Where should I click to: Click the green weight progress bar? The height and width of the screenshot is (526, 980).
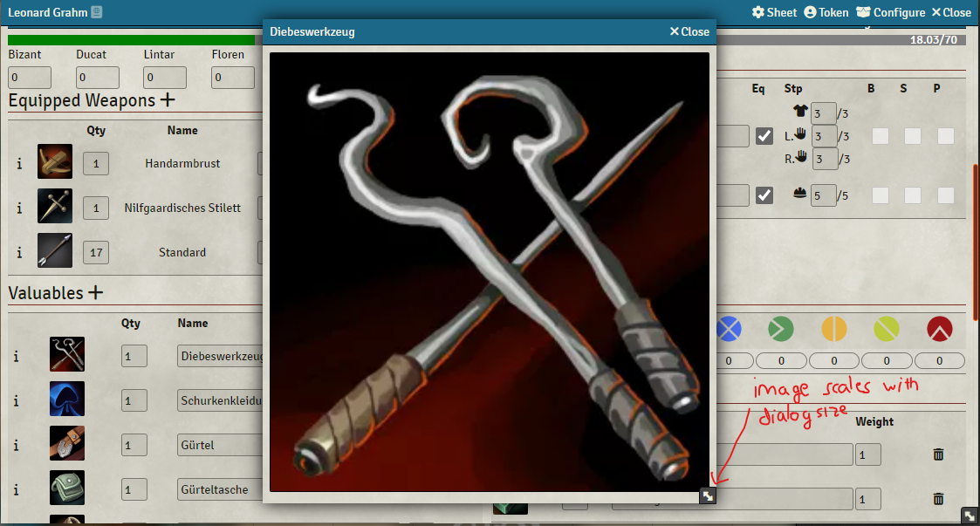pyautogui.click(x=131, y=40)
